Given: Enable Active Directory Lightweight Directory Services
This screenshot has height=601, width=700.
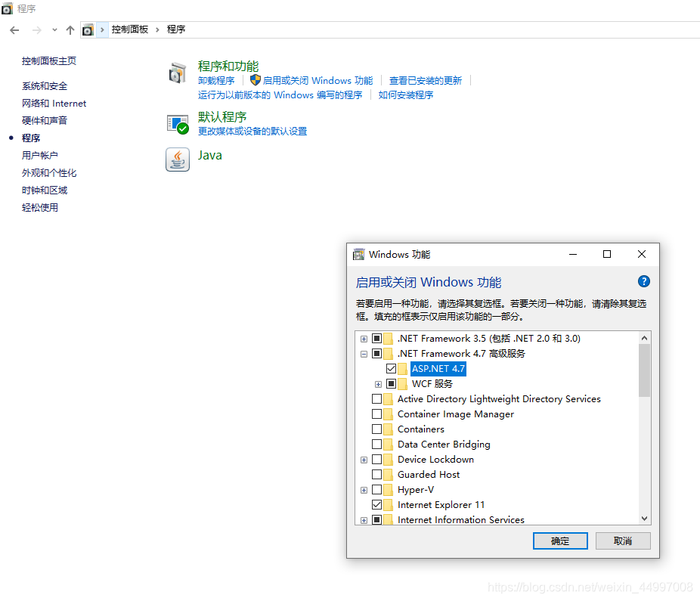Looking at the screenshot, I should pyautogui.click(x=376, y=398).
